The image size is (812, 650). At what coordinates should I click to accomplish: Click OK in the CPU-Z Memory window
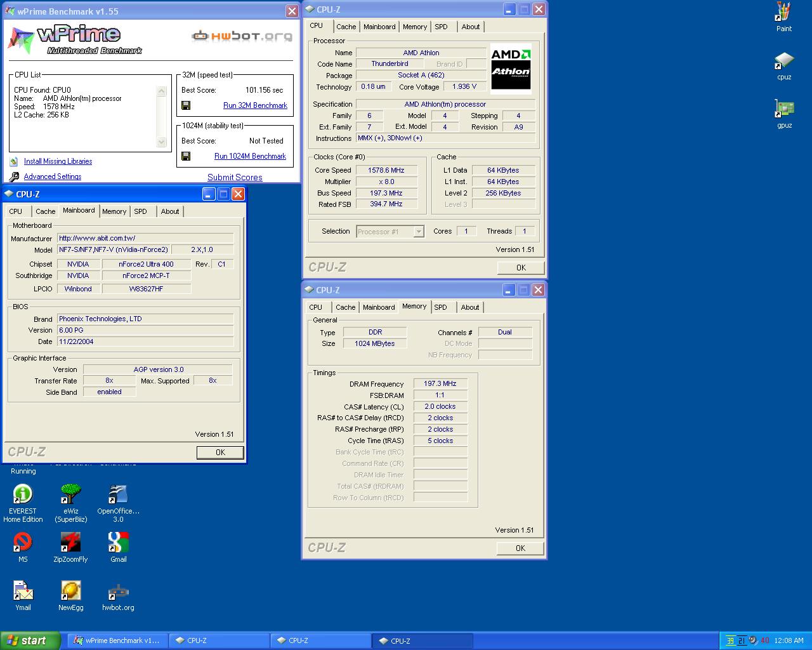tap(520, 548)
